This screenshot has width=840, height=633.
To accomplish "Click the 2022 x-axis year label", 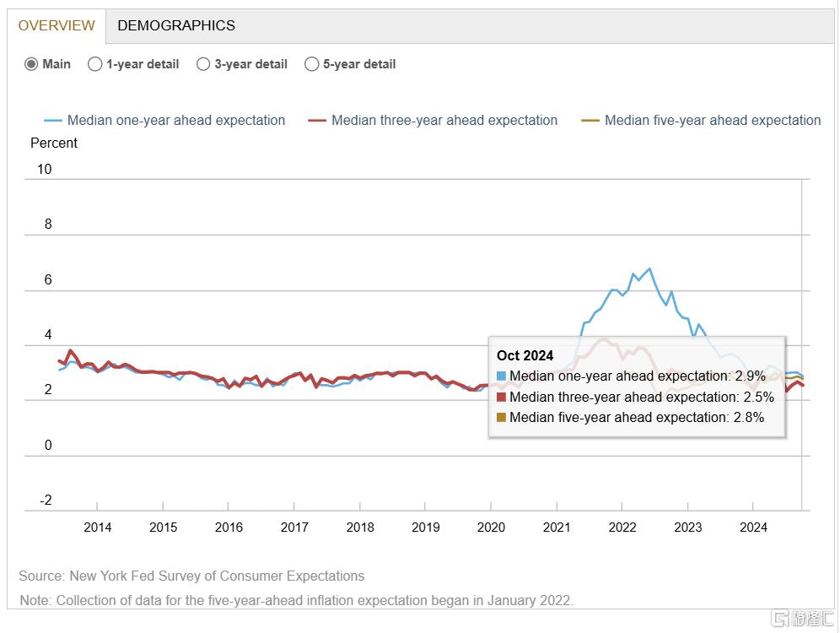I will coord(622,527).
